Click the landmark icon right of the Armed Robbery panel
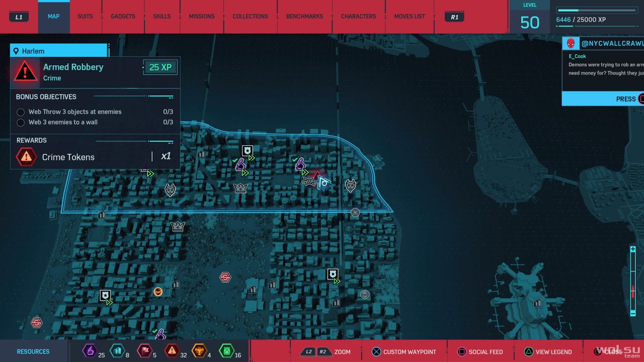The width and height of the screenshot is (644, 362). point(201,154)
